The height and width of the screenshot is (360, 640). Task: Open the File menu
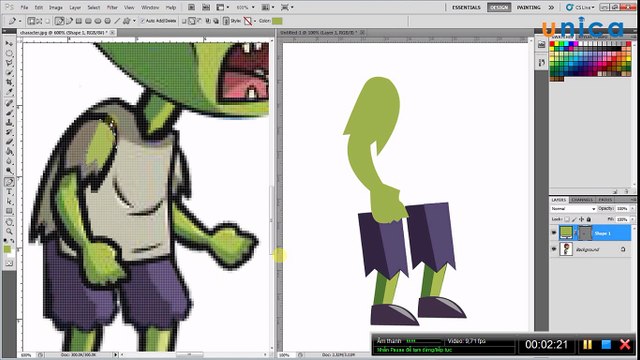click(24, 7)
